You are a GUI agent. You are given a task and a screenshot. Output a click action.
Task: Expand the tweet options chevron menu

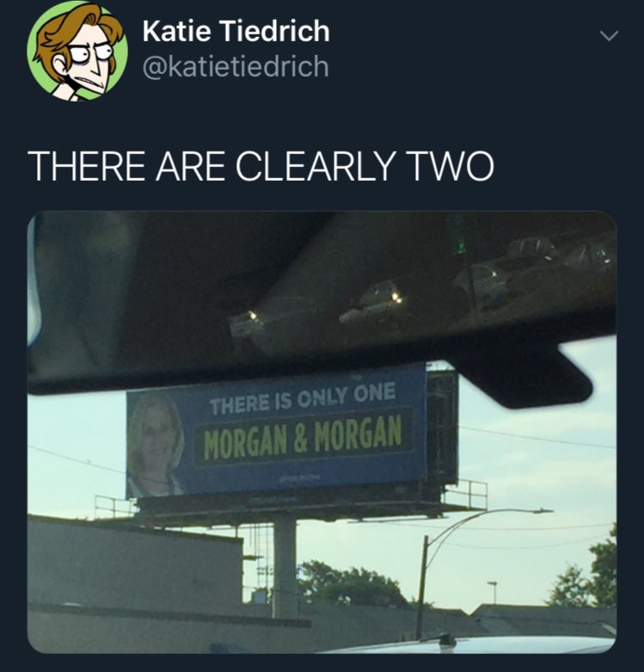609,36
